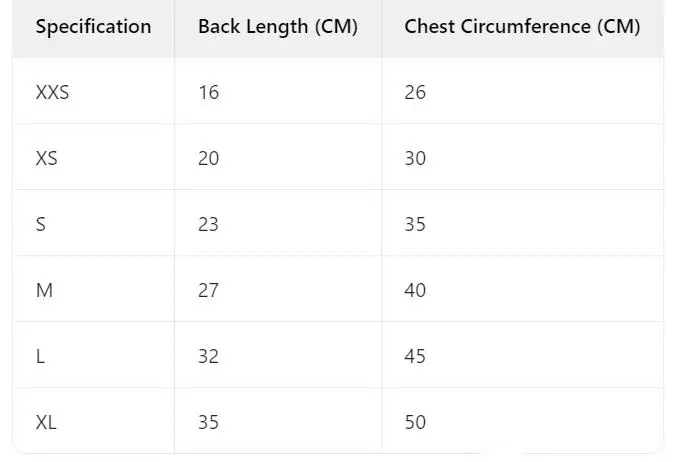Image resolution: width=679 pixels, height=462 pixels.
Task: Click chest circumference value 50 for XL
Action: [415, 422]
